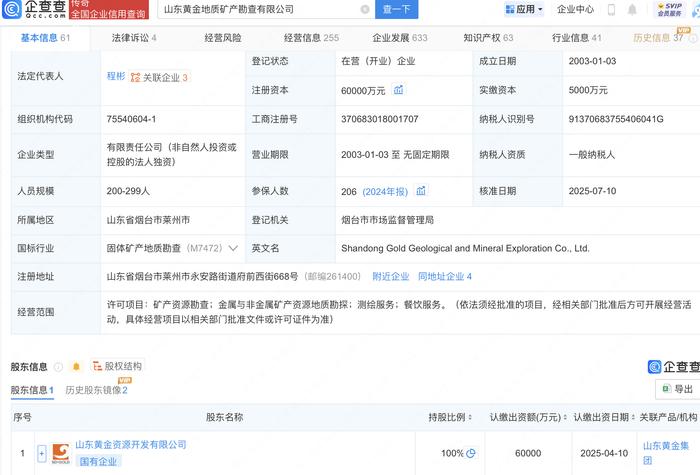Click 认缴出资日期 2025-04-10 cell

pyautogui.click(x=604, y=454)
